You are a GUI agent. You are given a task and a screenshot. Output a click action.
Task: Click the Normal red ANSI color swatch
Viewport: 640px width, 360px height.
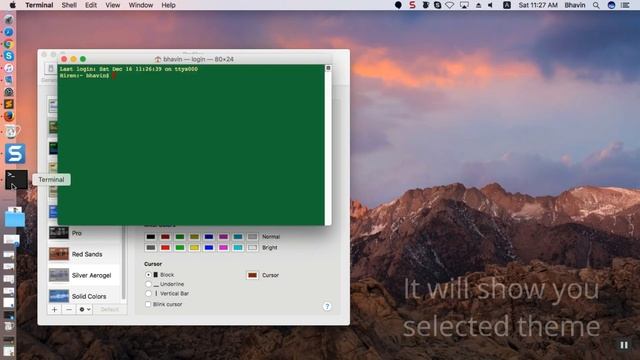click(x=165, y=237)
